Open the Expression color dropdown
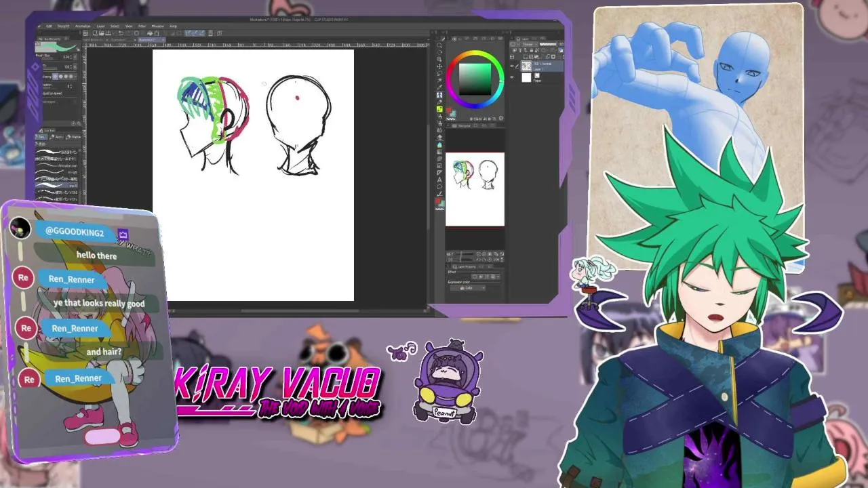 tap(468, 288)
